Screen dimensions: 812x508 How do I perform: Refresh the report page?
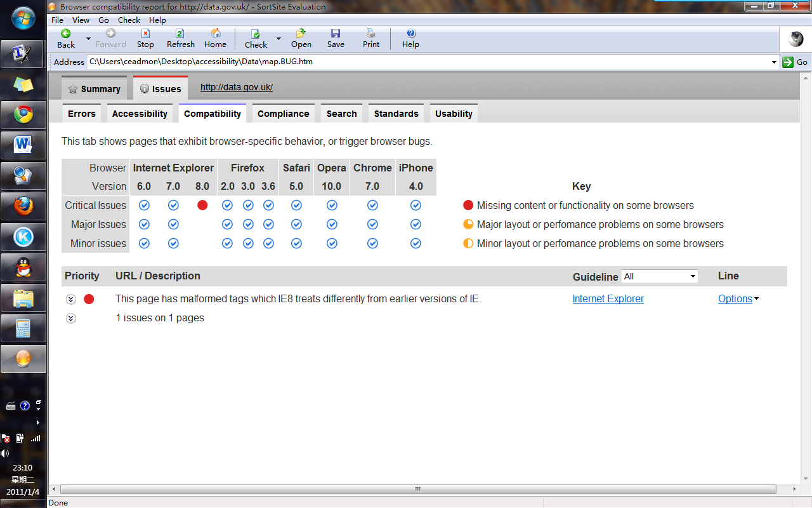pos(180,39)
